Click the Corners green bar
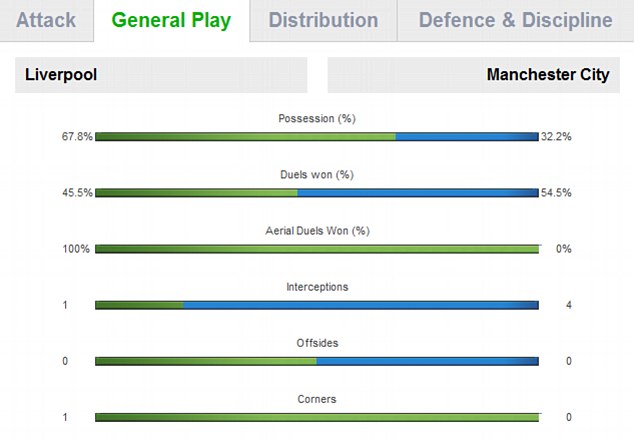Image resolution: width=634 pixels, height=441 pixels. [317, 418]
